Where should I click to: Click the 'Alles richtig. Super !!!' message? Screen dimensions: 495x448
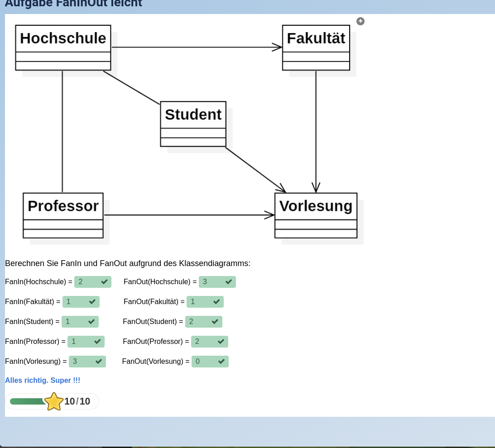click(43, 381)
